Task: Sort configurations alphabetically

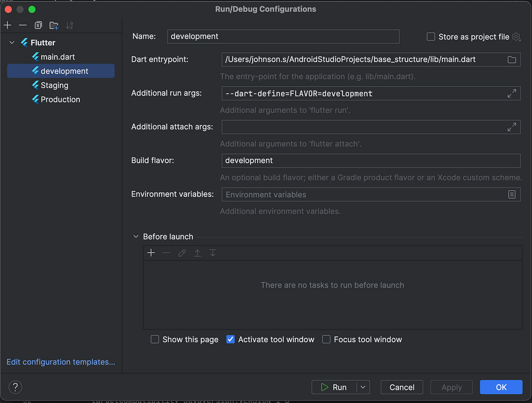Action: pyautogui.click(x=69, y=25)
